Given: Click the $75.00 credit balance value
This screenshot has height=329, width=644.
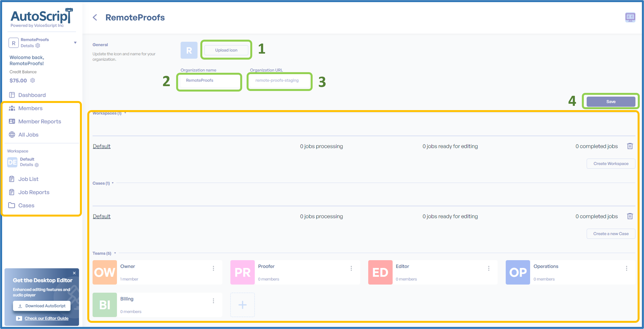Looking at the screenshot, I should click(18, 81).
